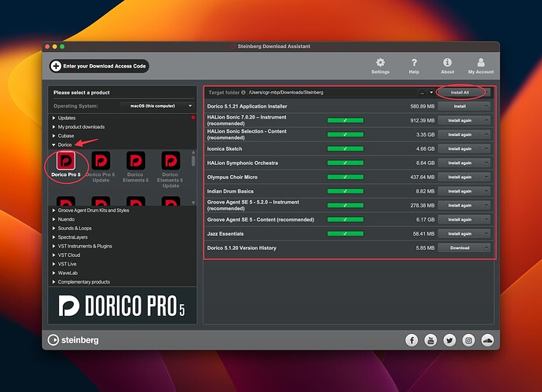Select the Dorico Pro 5 product icon

pyautogui.click(x=66, y=160)
